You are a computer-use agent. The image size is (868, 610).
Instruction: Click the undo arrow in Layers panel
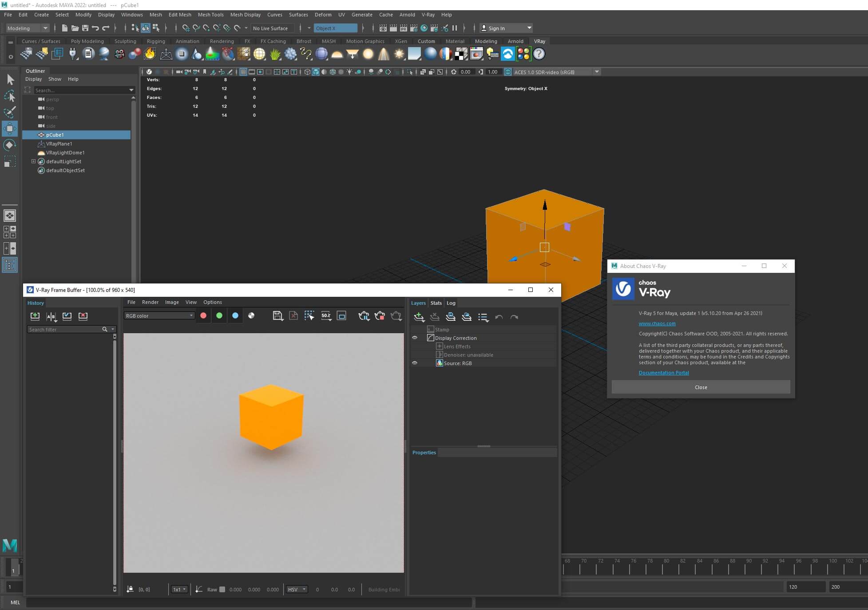click(499, 317)
